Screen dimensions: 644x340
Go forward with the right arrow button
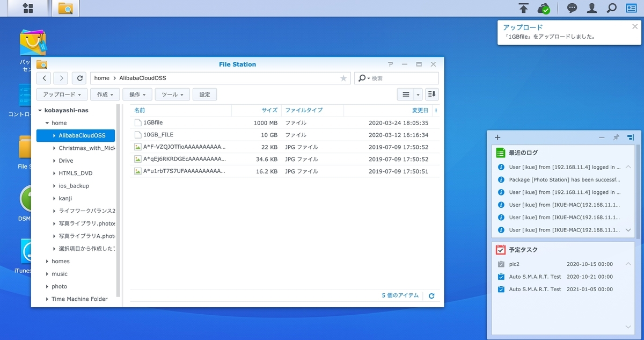click(61, 78)
